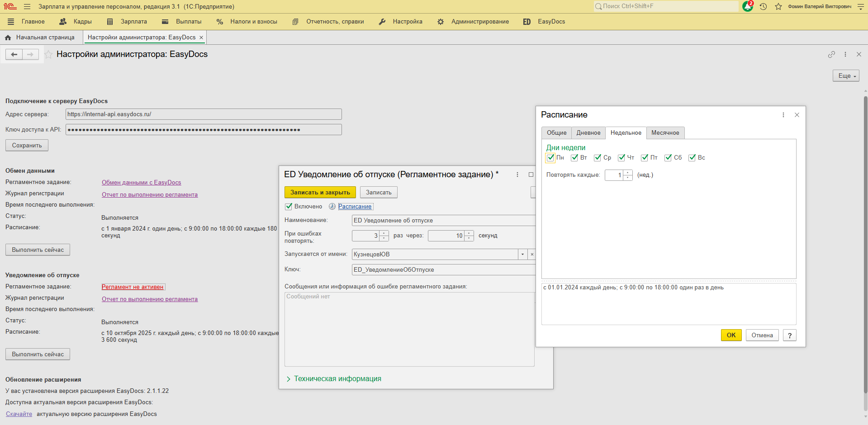This screenshot has width=868, height=425.
Task: Add page to favorites via star
Action: tap(48, 55)
